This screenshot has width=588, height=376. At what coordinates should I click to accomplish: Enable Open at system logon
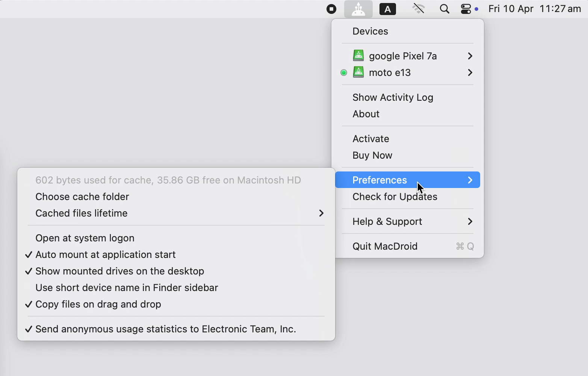176,238
